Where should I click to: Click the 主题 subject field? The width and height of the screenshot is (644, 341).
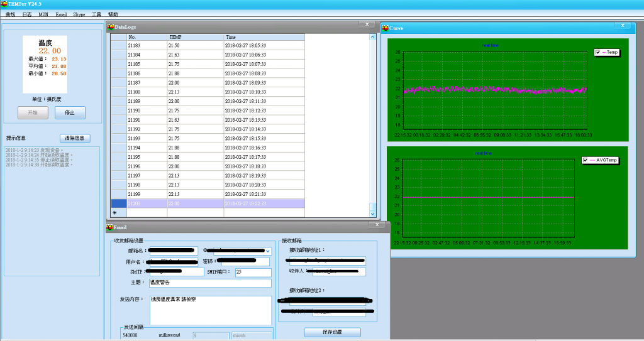pos(210,283)
